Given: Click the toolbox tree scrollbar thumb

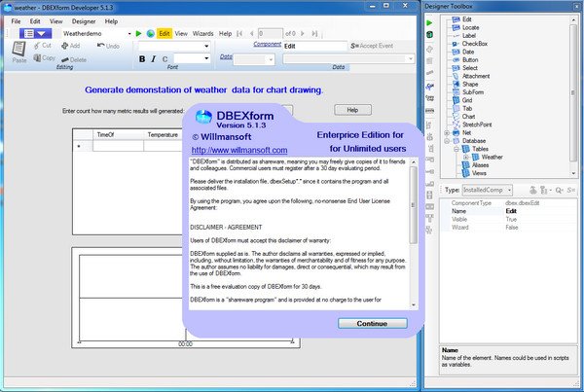Looking at the screenshot, I should point(573,92).
